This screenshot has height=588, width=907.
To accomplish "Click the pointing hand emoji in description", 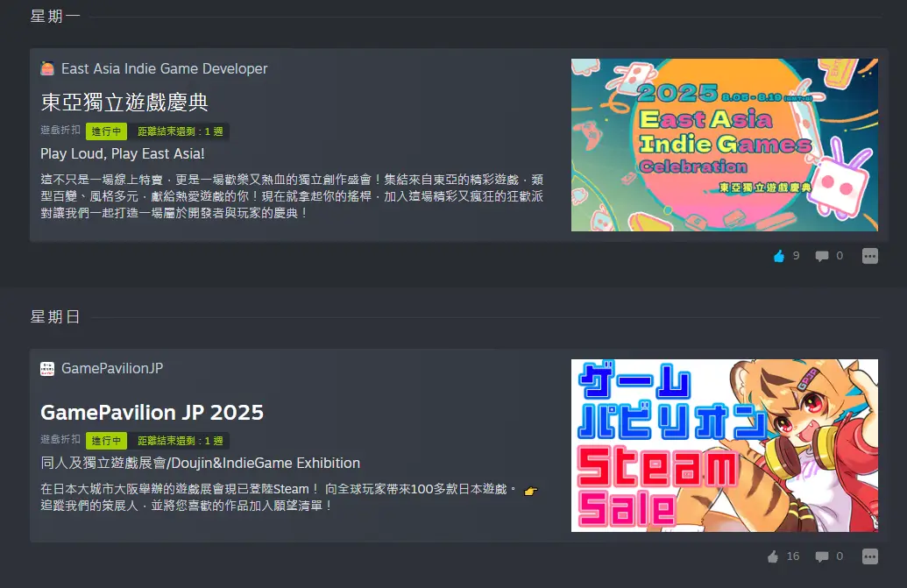I will (x=530, y=491).
